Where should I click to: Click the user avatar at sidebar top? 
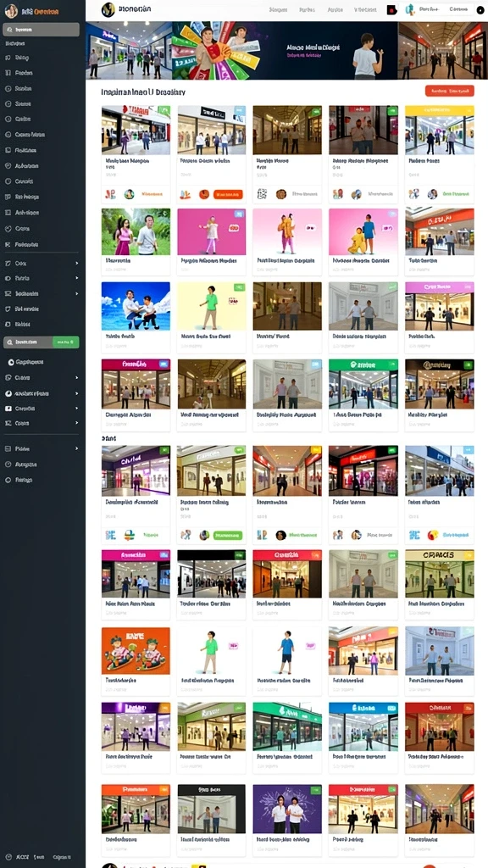pyautogui.click(x=11, y=10)
